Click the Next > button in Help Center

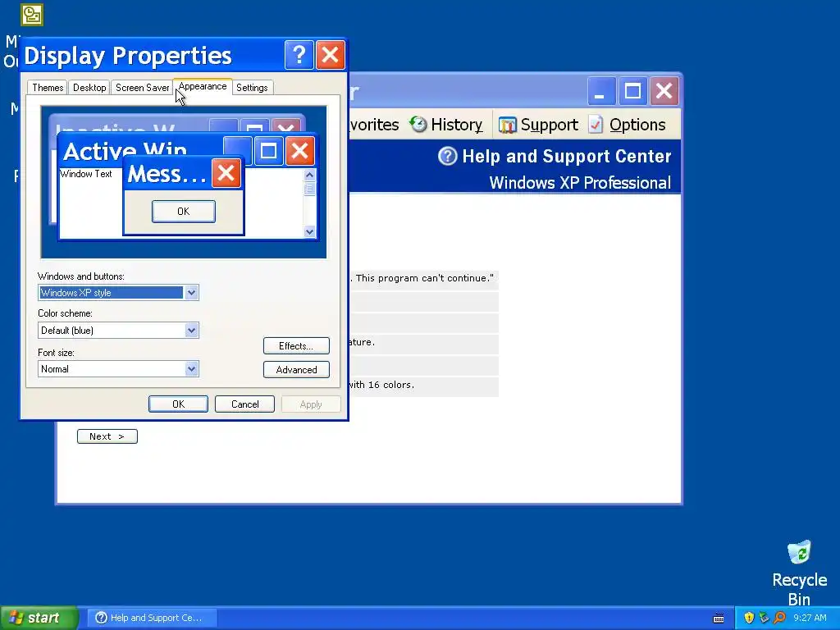(x=107, y=436)
